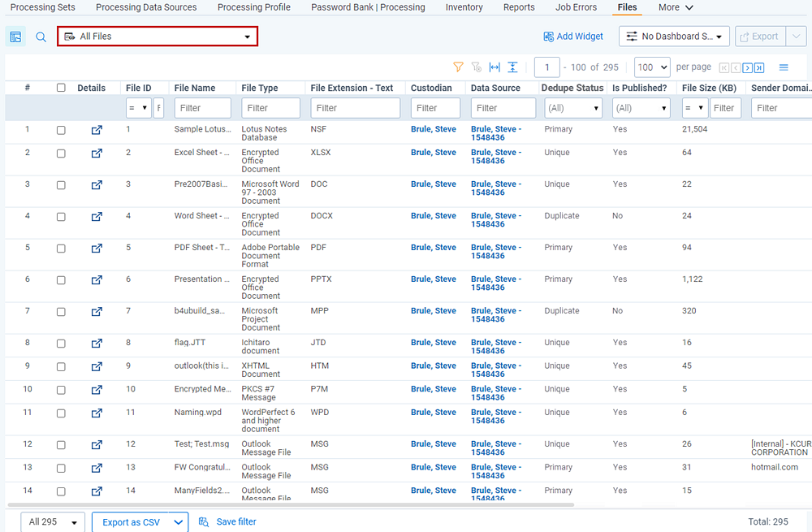Go to last page icon
The height and width of the screenshot is (532, 812).
(x=759, y=68)
